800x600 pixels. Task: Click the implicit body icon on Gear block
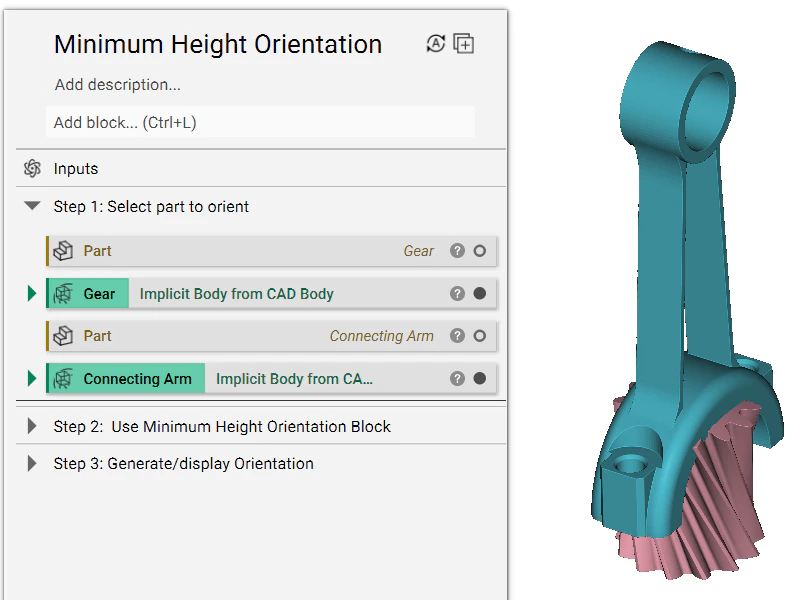point(63,294)
